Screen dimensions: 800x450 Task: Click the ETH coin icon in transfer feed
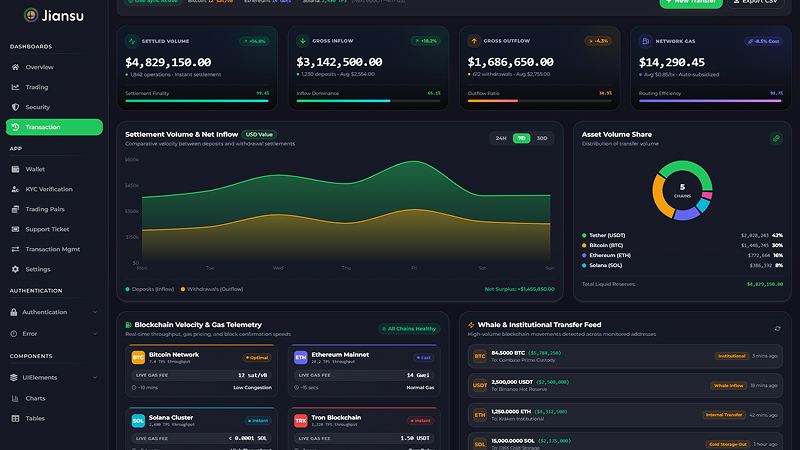coord(480,415)
